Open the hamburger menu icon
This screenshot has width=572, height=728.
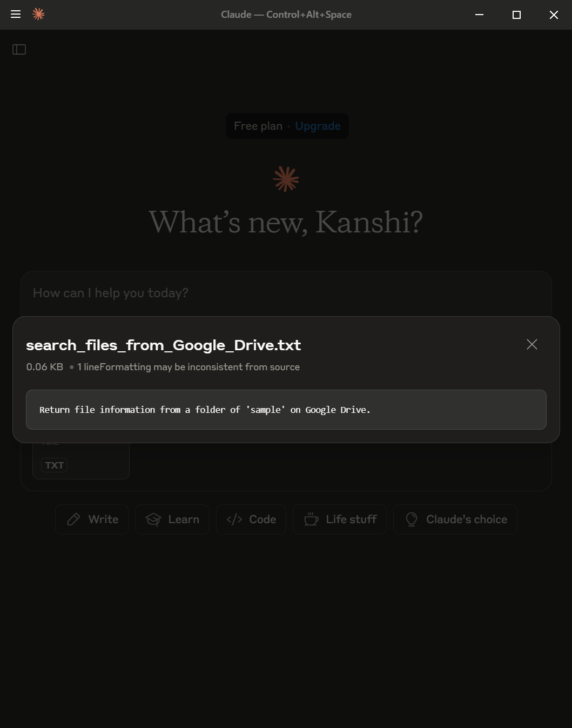[16, 14]
